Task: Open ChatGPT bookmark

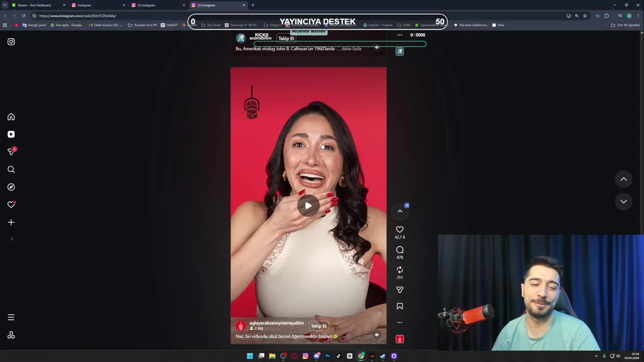Action: [x=170, y=25]
